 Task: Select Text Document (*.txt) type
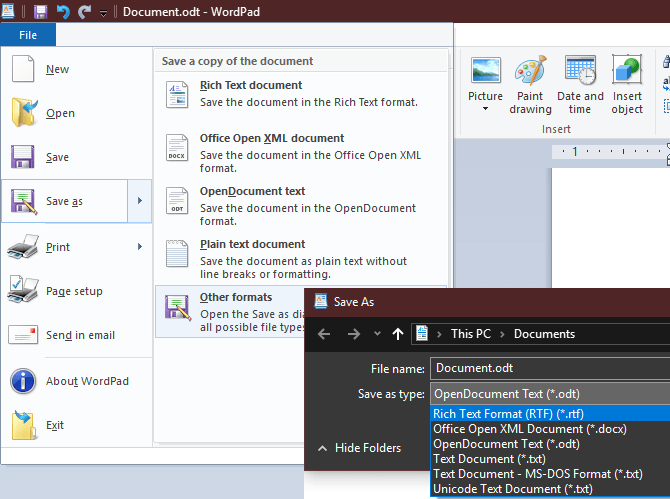(550, 458)
